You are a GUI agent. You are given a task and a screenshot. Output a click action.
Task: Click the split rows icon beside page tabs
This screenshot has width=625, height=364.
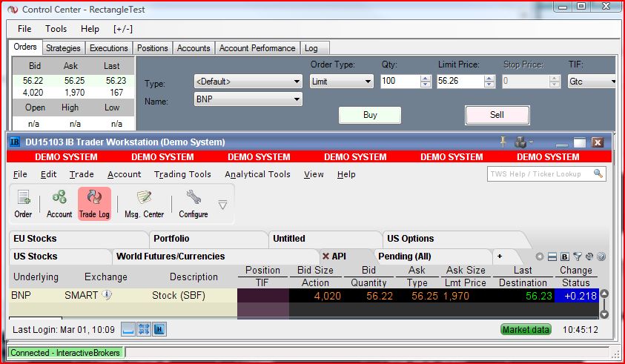pos(552,257)
